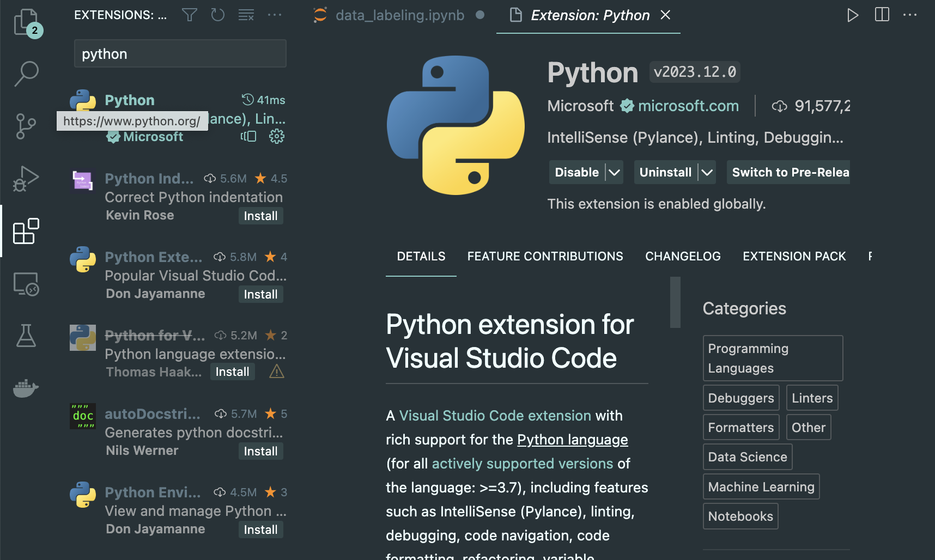Viewport: 935px width, 560px height.
Task: Refresh the extensions list
Action: 218,15
